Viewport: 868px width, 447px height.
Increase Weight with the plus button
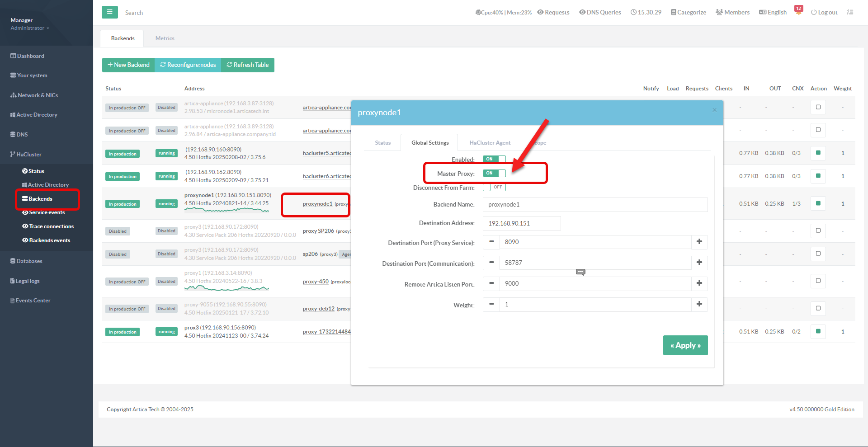(699, 304)
